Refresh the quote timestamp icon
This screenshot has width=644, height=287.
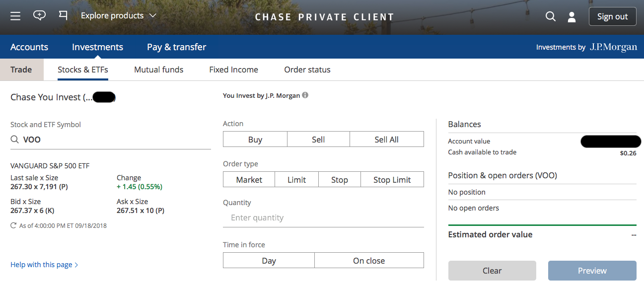click(x=13, y=225)
